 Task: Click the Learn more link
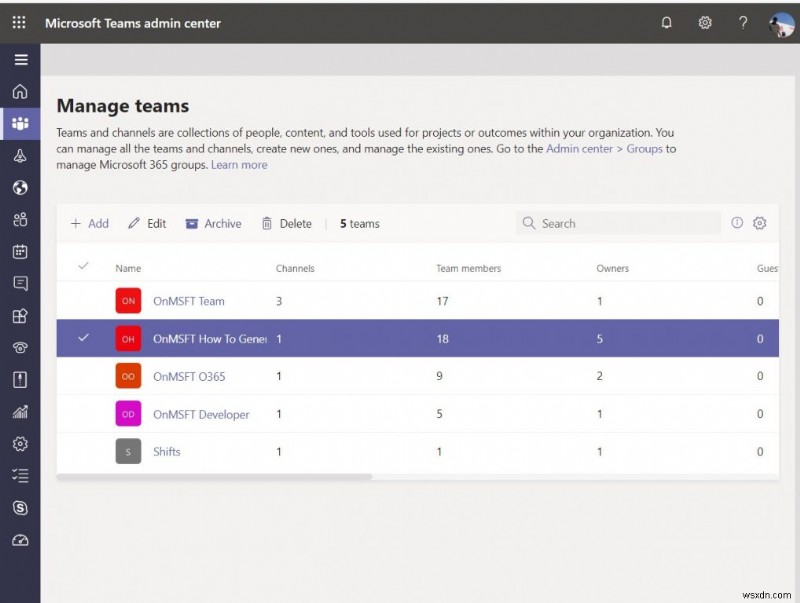[x=239, y=164]
